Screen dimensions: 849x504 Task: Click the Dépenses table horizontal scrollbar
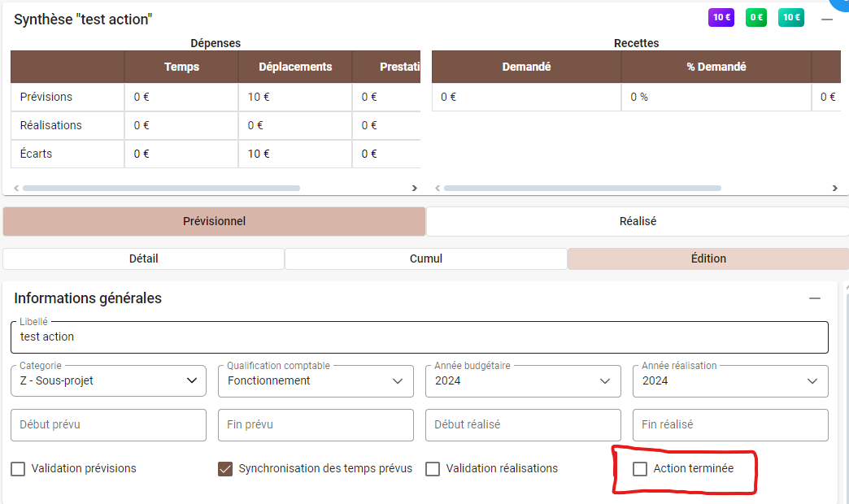click(161, 188)
